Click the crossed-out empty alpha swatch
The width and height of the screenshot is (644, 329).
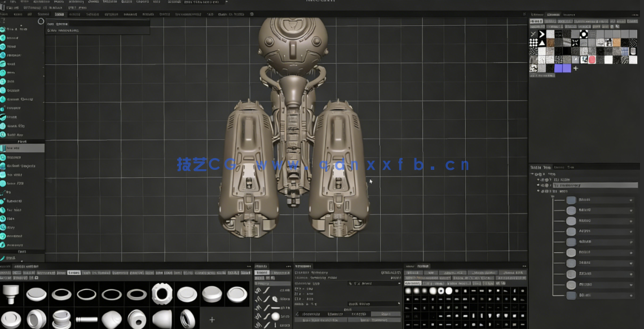point(533,34)
